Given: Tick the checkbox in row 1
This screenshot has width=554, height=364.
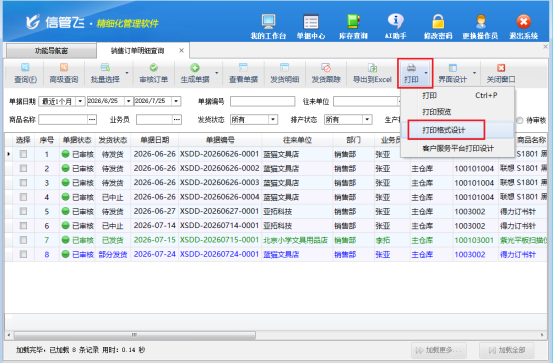Looking at the screenshot, I should click(23, 154).
